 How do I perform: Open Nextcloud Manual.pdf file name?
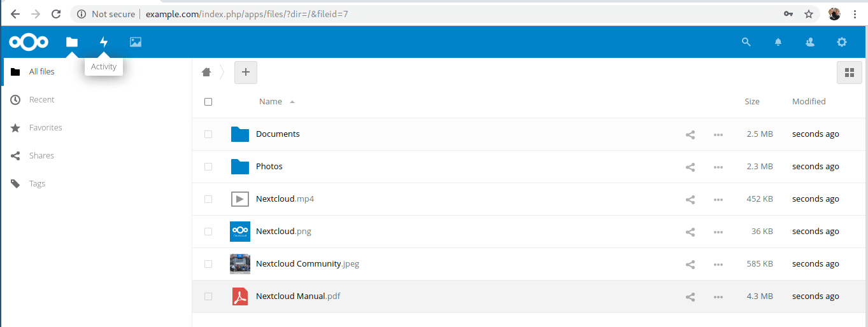(x=298, y=296)
